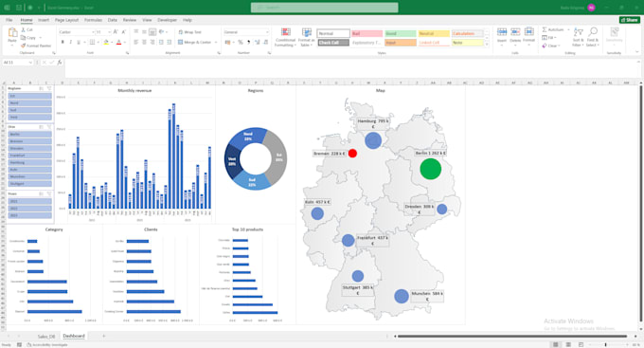Viewport: 644px width, 348px height.
Task: Click the Copy button
Action: pos(28,38)
